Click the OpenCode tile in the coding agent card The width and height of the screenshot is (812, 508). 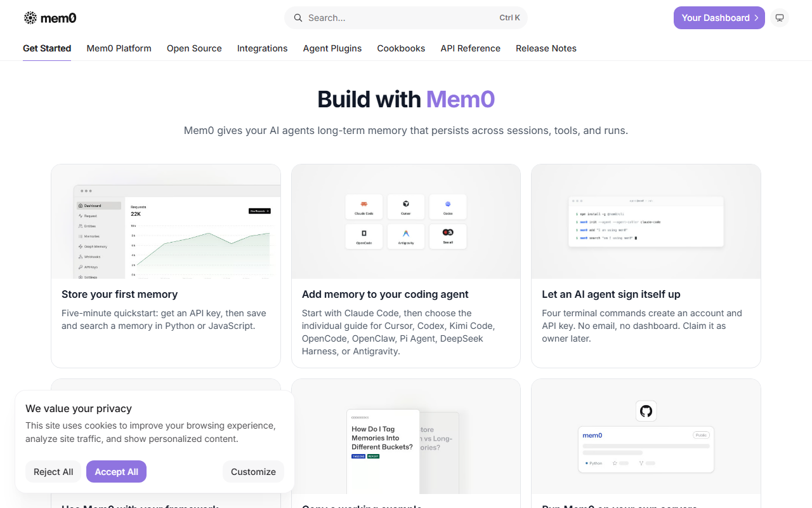coord(364,236)
